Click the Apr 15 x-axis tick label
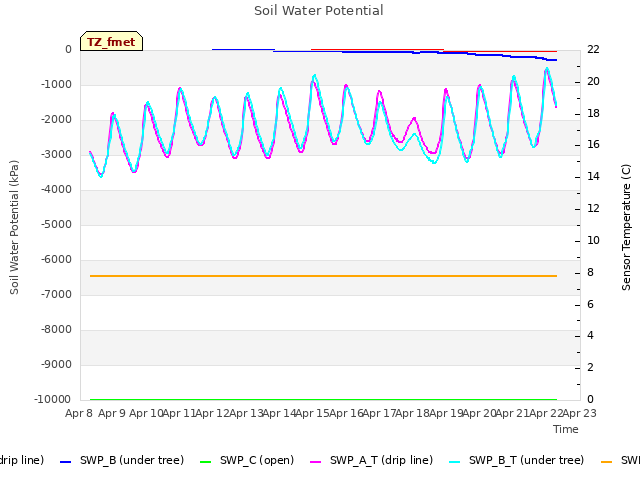This screenshot has width=640, height=480. coord(313,413)
